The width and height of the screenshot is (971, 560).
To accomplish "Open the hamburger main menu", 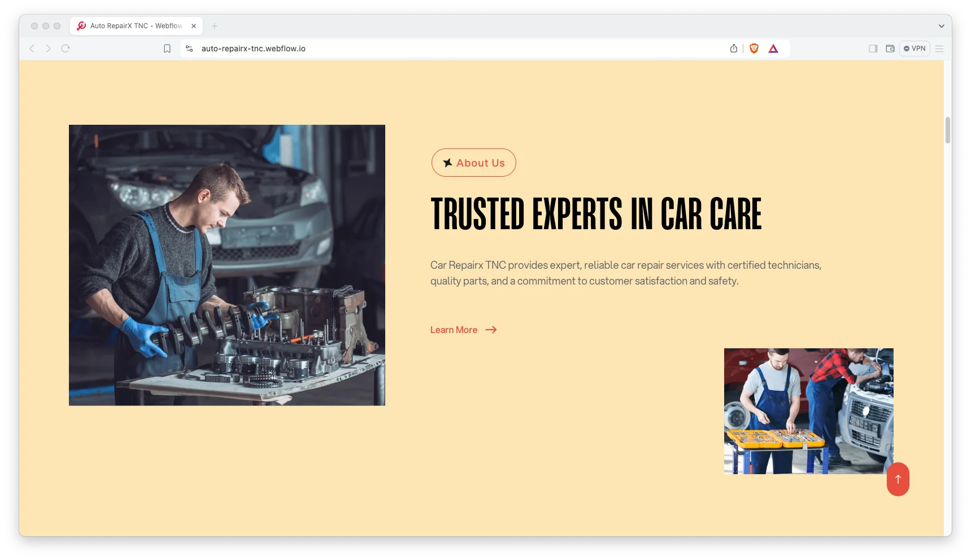I will pos(939,49).
